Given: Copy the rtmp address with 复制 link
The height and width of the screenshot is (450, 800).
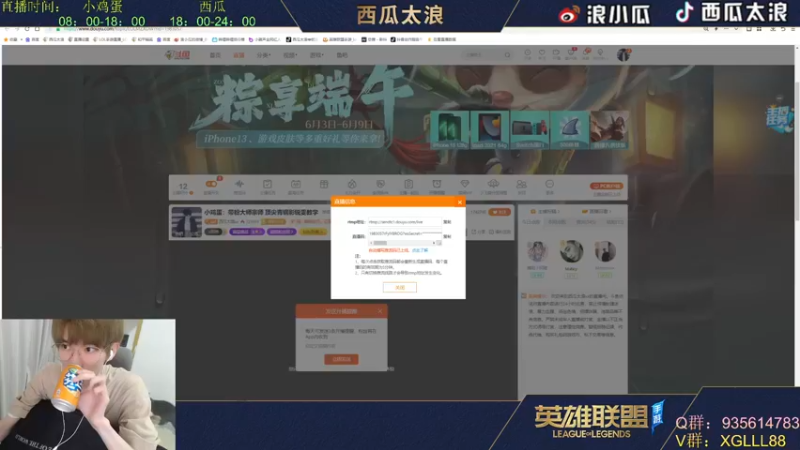Looking at the screenshot, I should click(447, 222).
